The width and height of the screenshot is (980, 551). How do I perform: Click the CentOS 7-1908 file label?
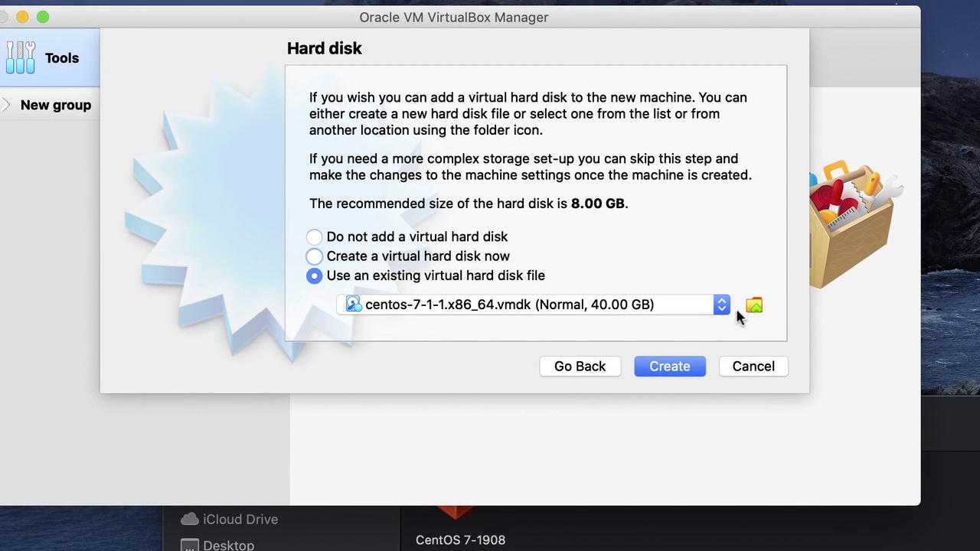460,540
